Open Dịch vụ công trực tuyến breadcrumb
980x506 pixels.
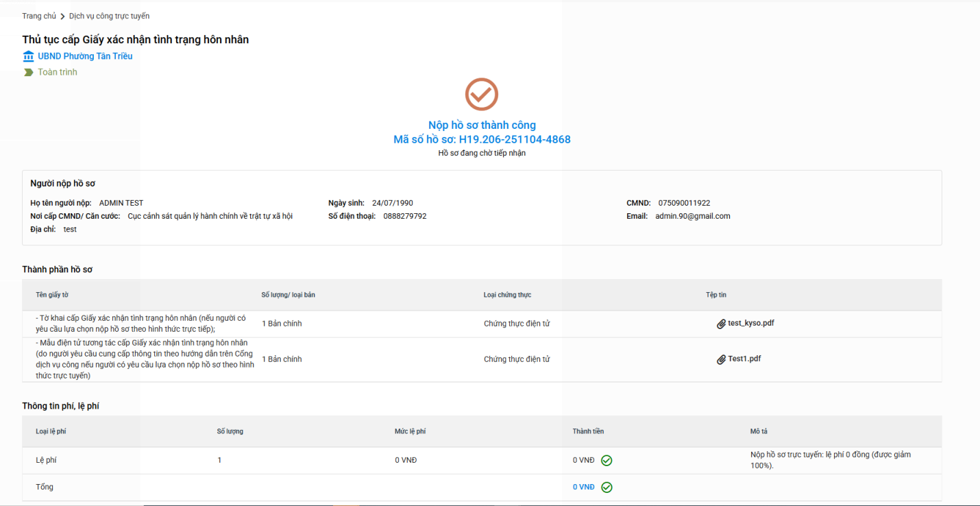[x=109, y=16]
